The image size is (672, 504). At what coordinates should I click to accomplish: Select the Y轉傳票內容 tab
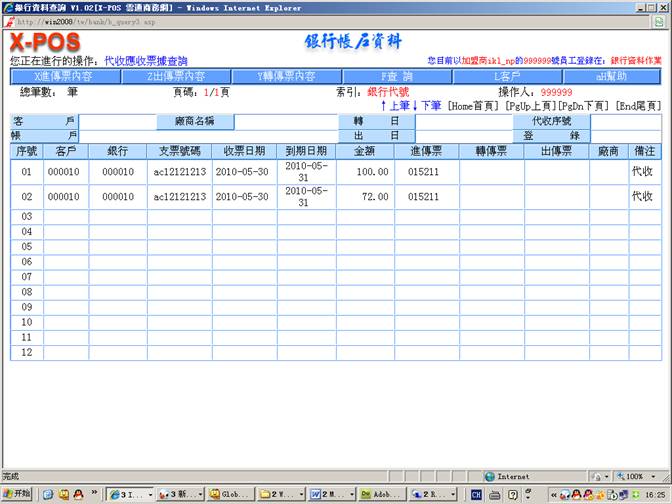click(285, 76)
